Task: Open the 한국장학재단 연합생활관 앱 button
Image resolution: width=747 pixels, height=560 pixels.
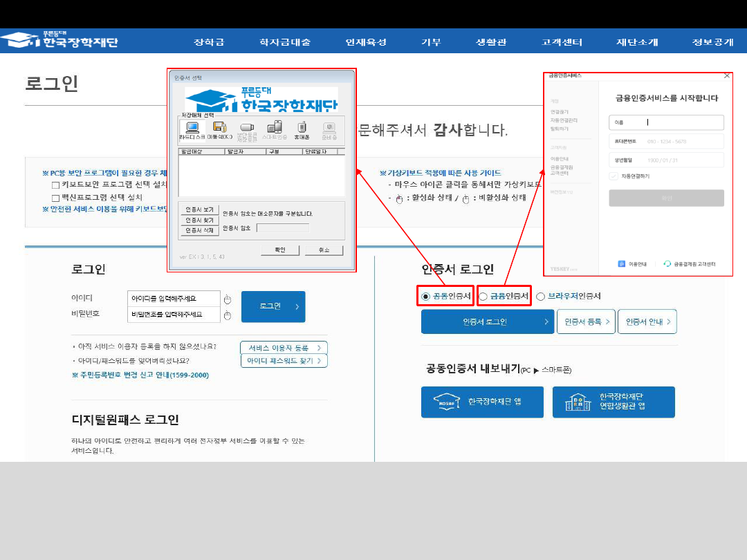Action: tap(614, 402)
